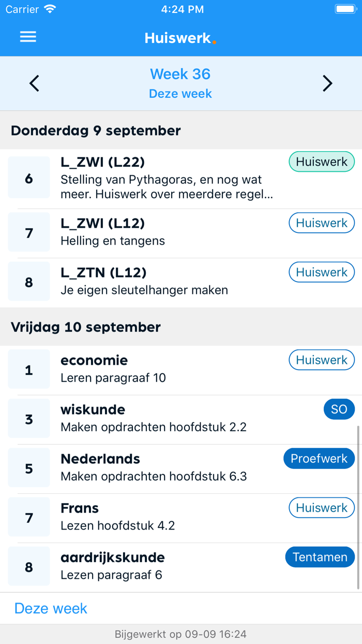
Task: Mark the L_ZWI (L12) Huiswerk as done
Action: (x=321, y=223)
